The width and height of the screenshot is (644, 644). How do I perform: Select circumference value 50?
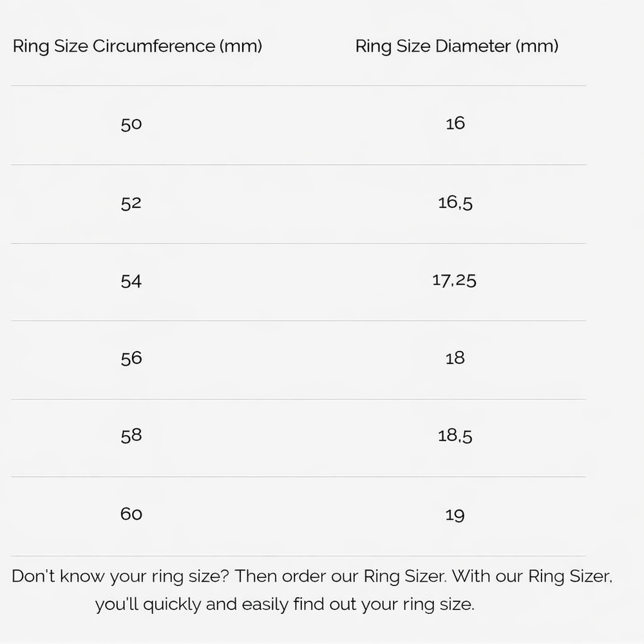131,124
